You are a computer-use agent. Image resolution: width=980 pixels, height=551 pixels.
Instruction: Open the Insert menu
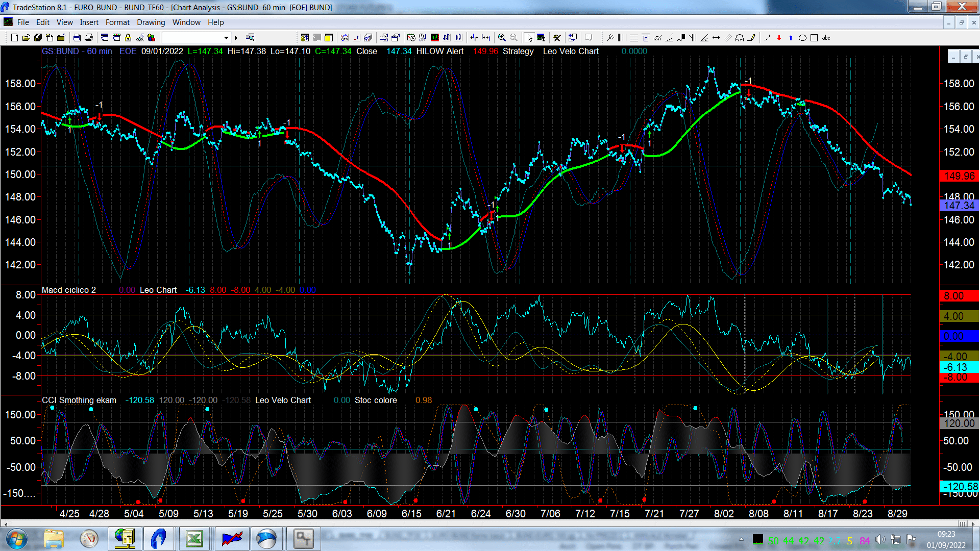tap(89, 22)
